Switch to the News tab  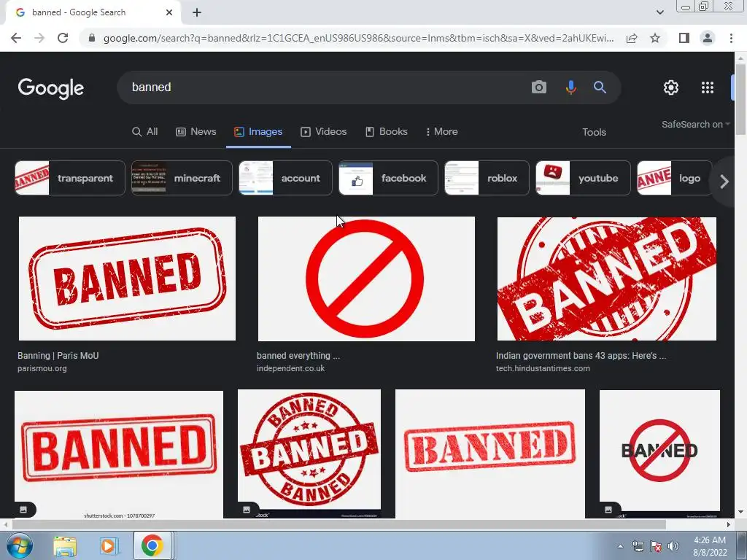196,132
